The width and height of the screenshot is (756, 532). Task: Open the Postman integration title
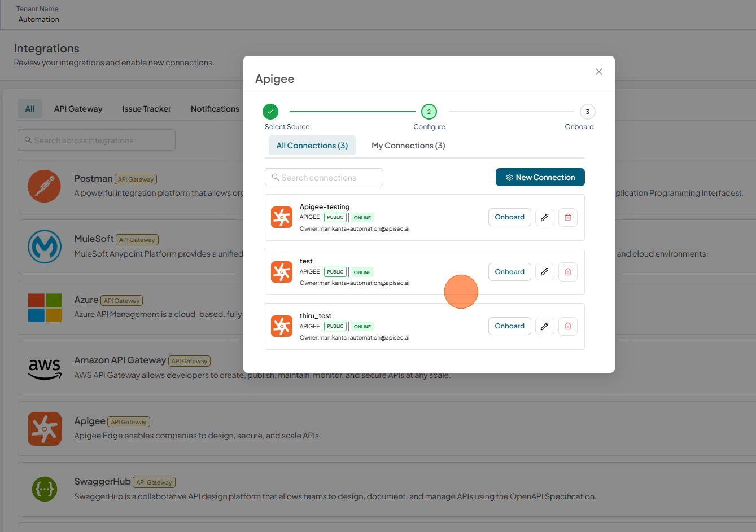[x=93, y=178]
